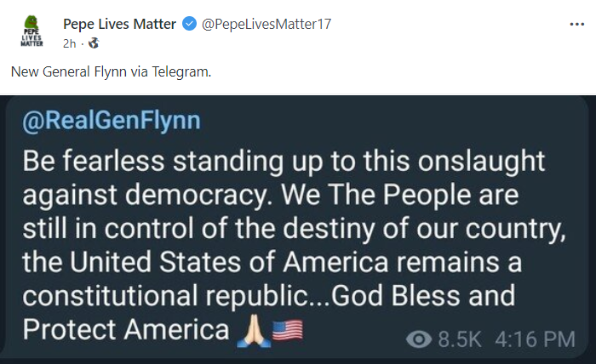Click the eye views icon
This screenshot has width=596, height=364.
tap(418, 340)
